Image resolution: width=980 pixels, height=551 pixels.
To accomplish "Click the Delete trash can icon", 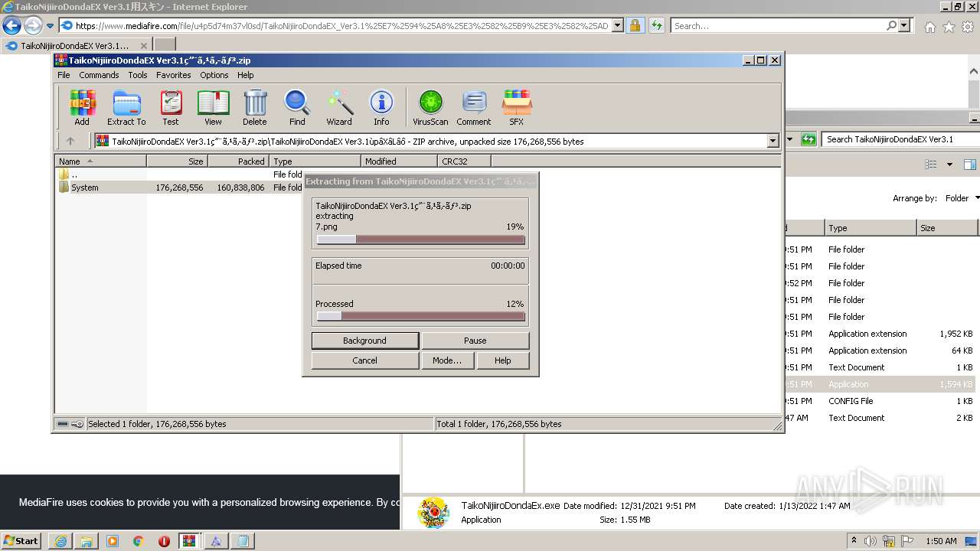I will [255, 107].
